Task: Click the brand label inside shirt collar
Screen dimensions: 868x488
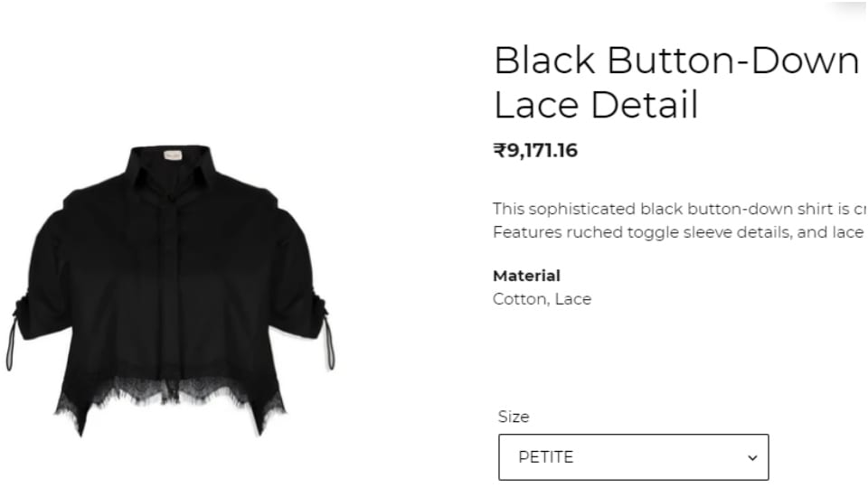Action: 172,155
